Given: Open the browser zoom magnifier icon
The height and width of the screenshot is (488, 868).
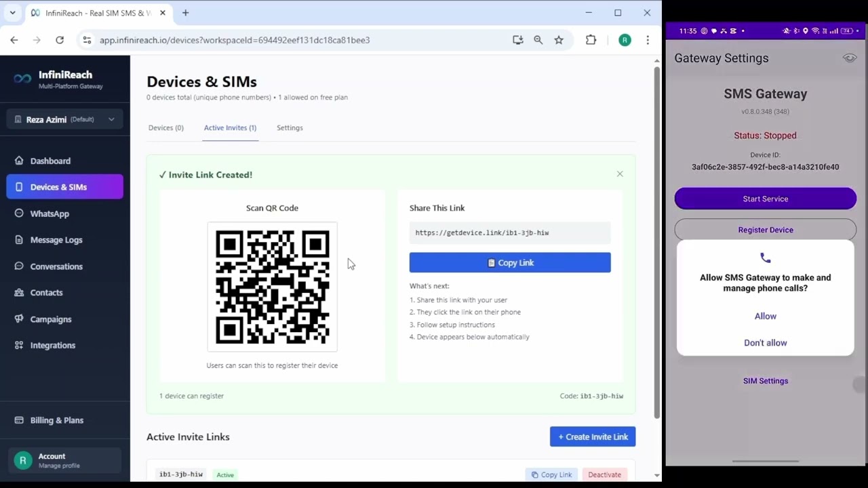Looking at the screenshot, I should pyautogui.click(x=538, y=40).
